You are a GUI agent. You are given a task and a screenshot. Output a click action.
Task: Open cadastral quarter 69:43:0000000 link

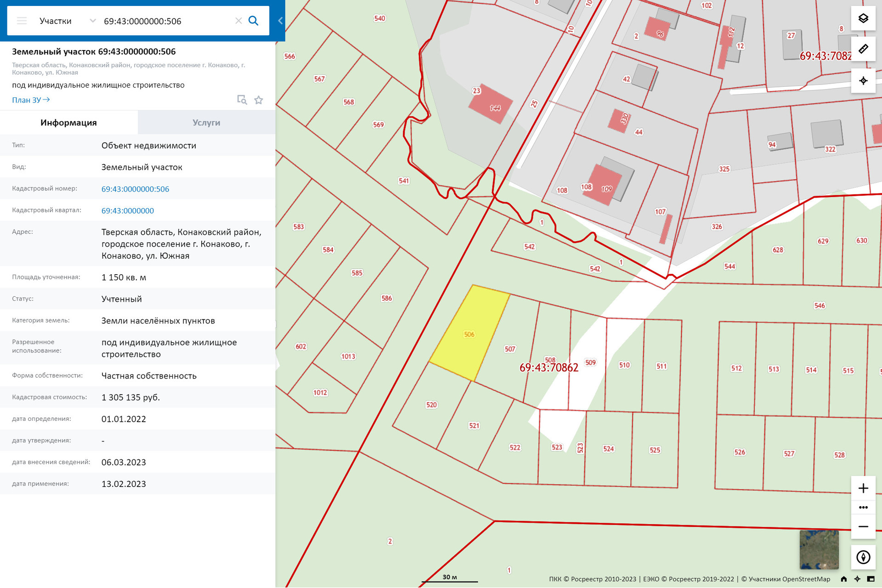128,211
